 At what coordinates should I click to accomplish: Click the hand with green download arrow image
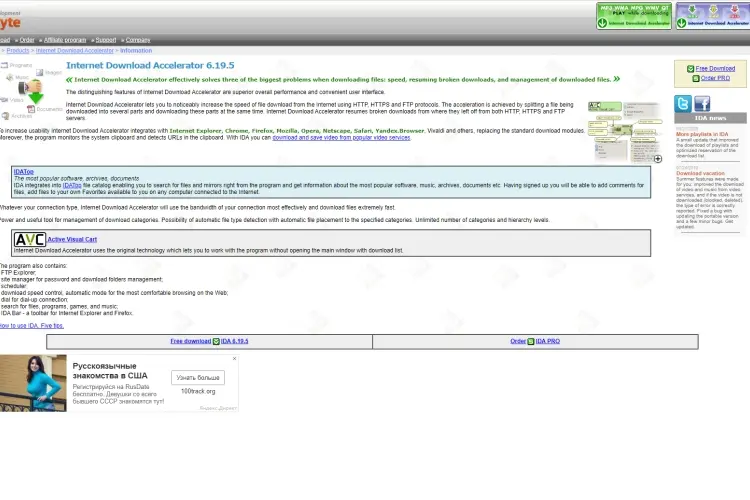point(31,91)
